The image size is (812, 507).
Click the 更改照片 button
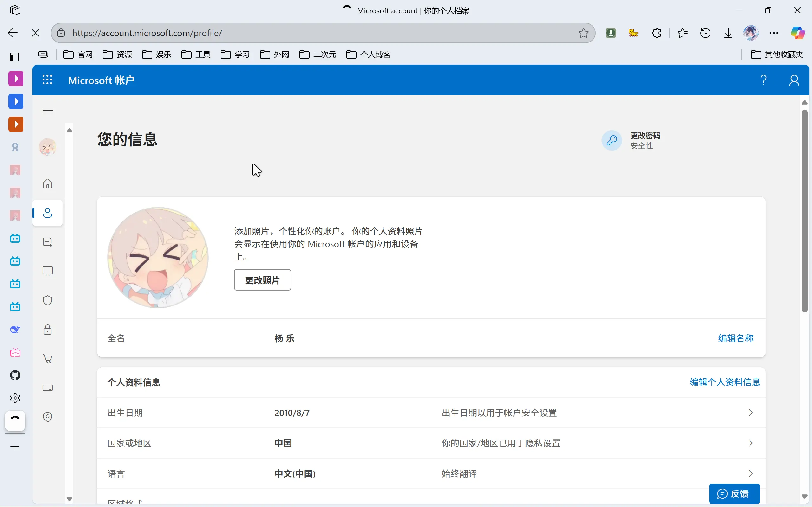coord(262,280)
